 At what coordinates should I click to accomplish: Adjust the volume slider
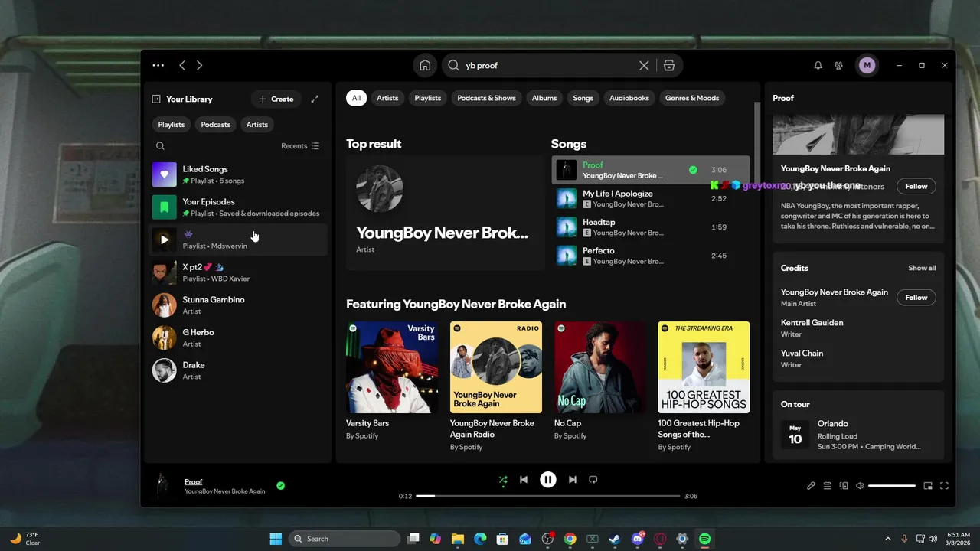point(892,486)
